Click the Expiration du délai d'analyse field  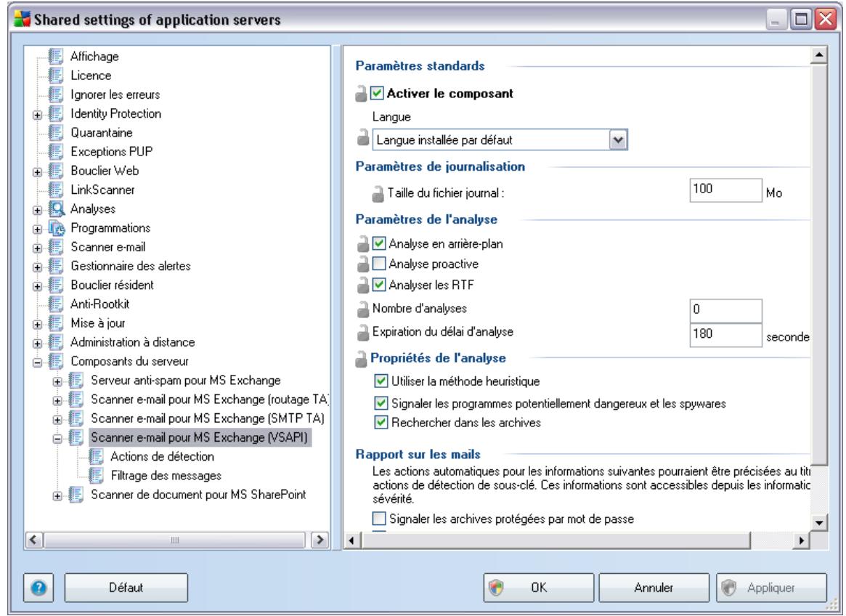(x=725, y=335)
